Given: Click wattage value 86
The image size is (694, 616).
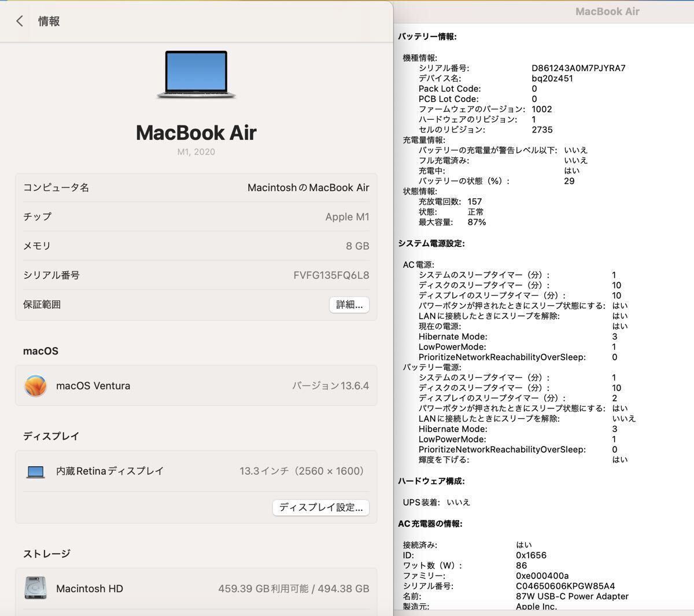Looking at the screenshot, I should click(522, 566).
